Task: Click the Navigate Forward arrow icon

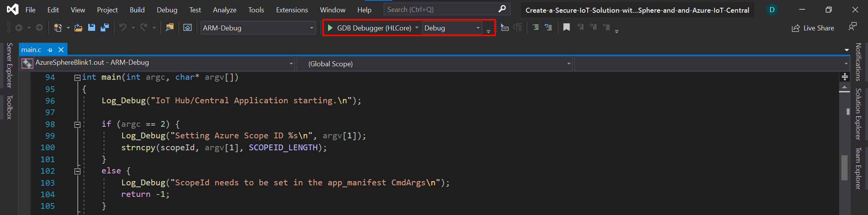Action: tap(39, 28)
